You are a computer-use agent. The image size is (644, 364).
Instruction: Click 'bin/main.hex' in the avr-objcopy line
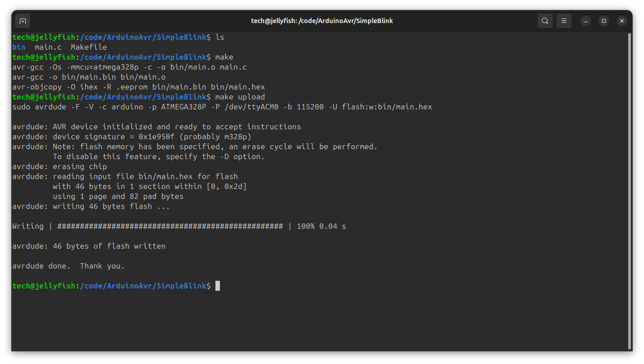pos(238,87)
